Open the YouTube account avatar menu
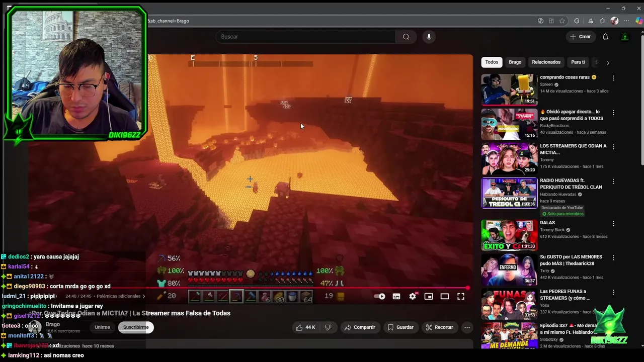Image resolution: width=644 pixels, height=362 pixels. coord(625,37)
